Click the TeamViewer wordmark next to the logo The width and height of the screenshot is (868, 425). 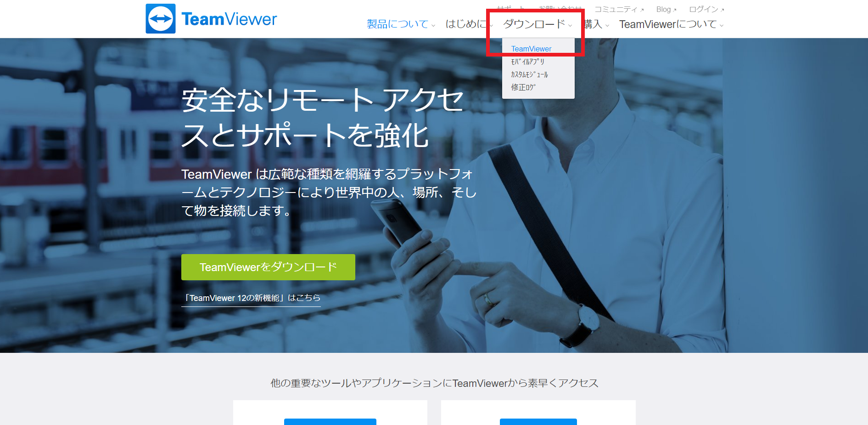[x=229, y=19]
